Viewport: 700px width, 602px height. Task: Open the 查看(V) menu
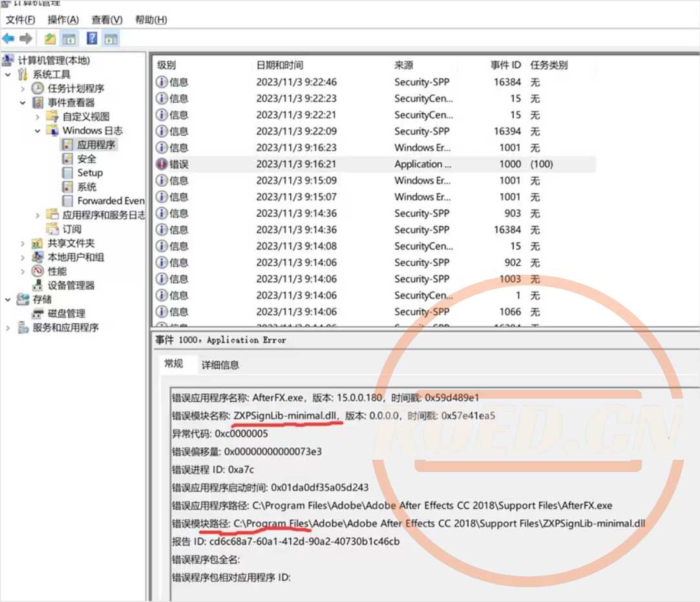tap(107, 20)
